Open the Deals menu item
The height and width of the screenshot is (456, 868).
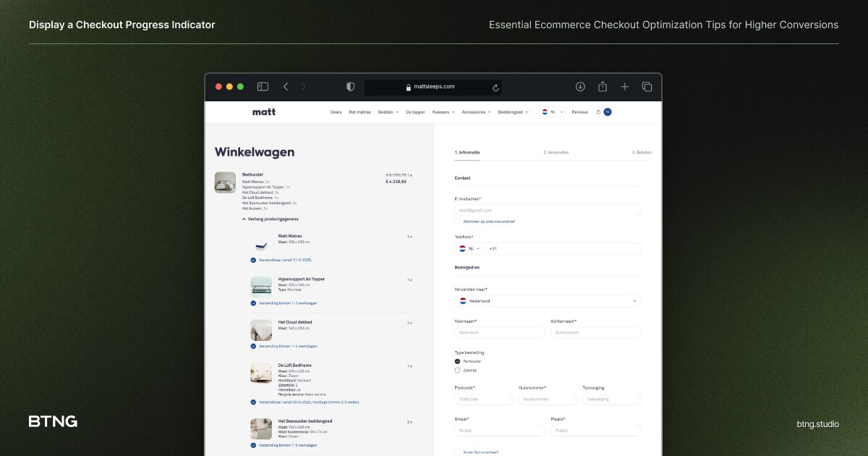click(x=336, y=112)
